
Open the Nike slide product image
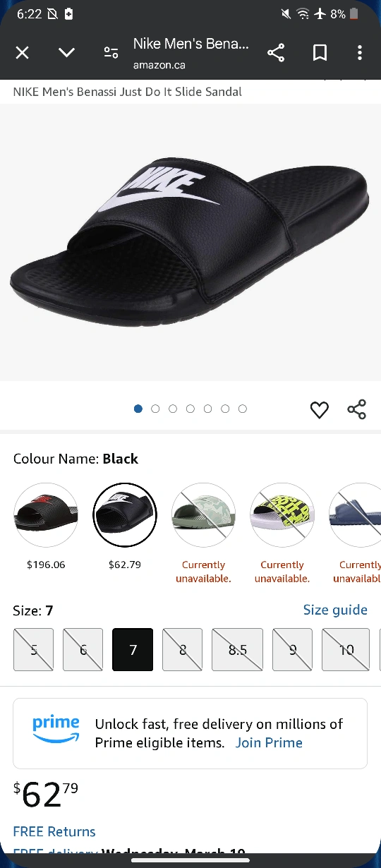190,242
